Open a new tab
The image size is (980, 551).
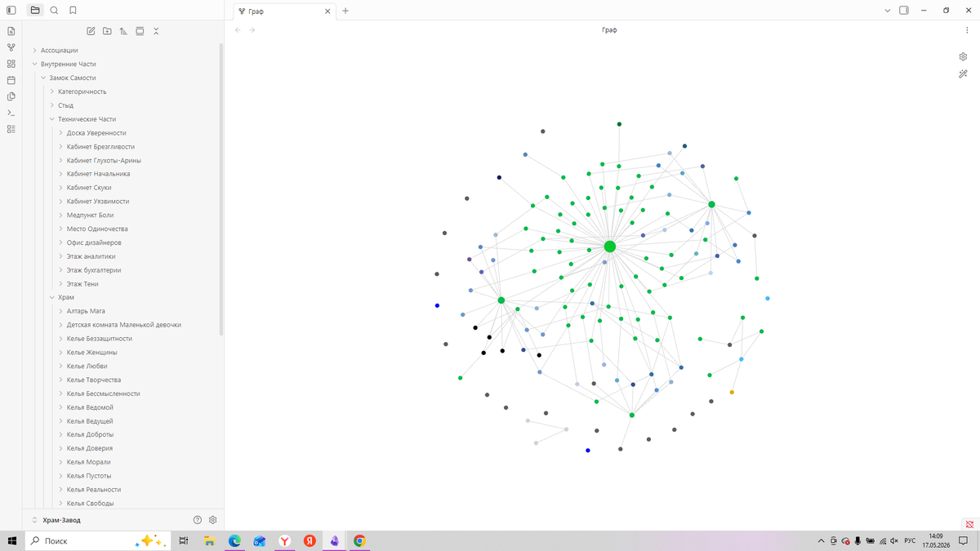pos(345,11)
